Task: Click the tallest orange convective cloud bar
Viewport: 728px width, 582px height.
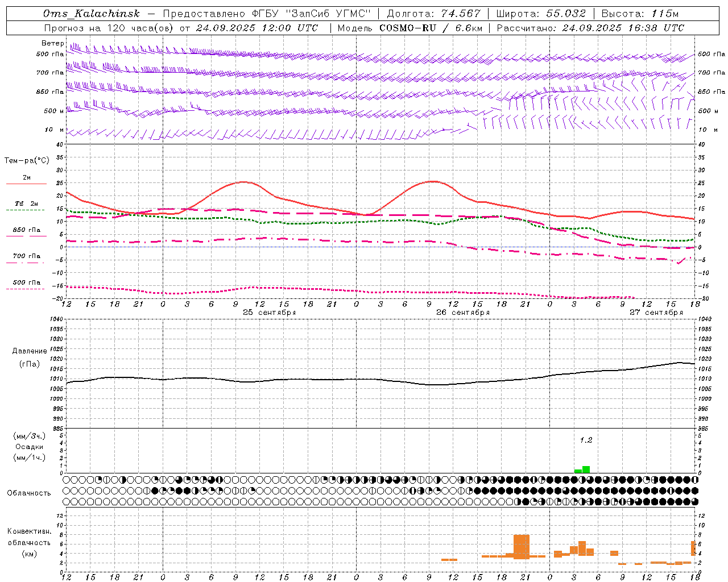Action: 521,547
